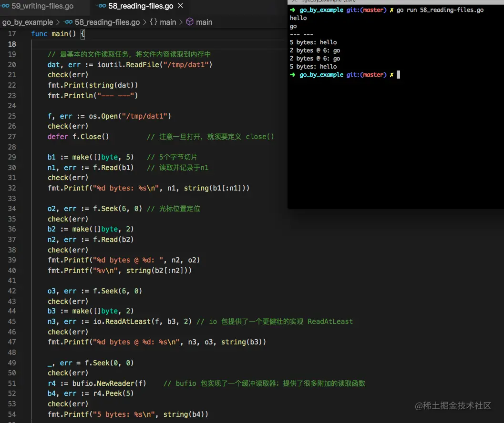This screenshot has width=504, height=423.
Task: Open the go_by_example breadcrumb folder
Action: [x=28, y=22]
